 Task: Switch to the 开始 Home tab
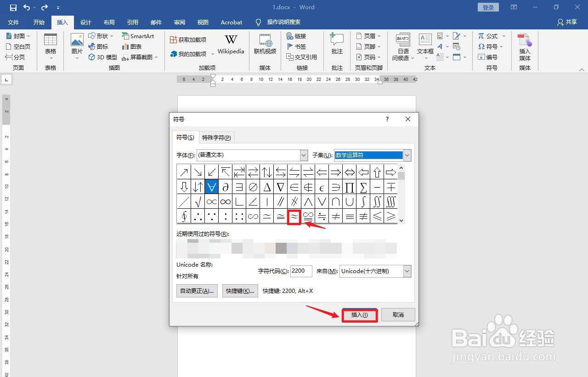pyautogui.click(x=39, y=22)
